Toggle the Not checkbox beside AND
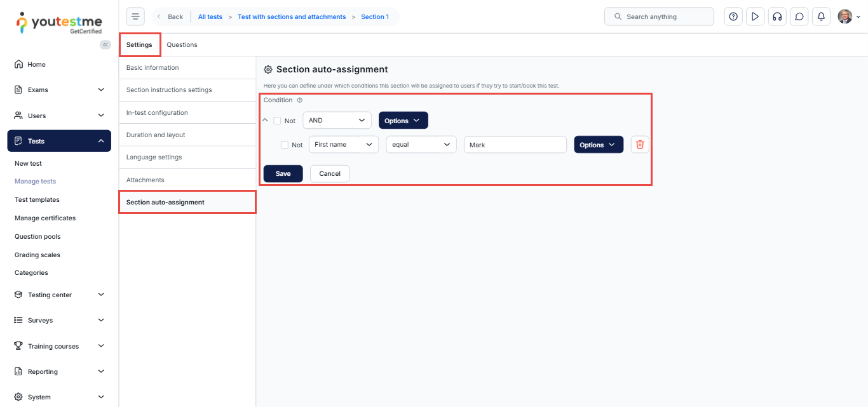Image resolution: width=868 pixels, height=407 pixels. click(277, 121)
